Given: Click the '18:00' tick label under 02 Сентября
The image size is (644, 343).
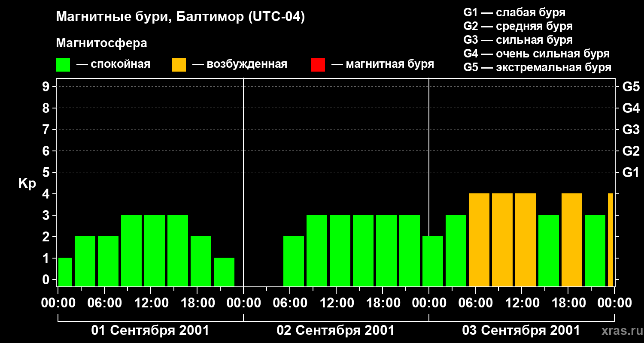Looking at the screenshot, I should click(x=383, y=303).
